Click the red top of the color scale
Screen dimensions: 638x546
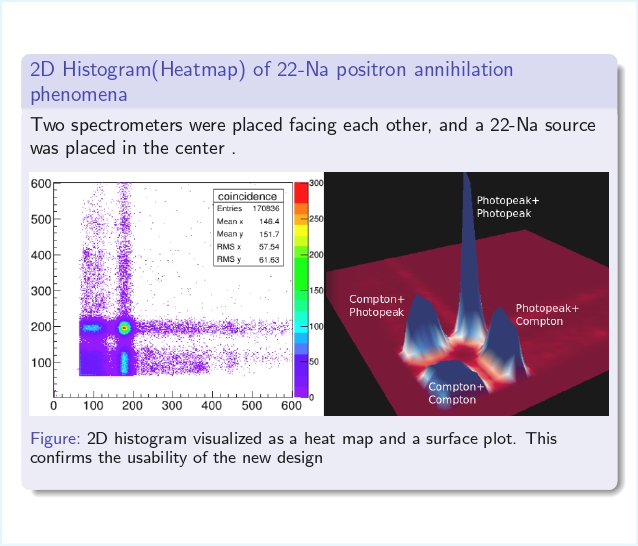[301, 192]
